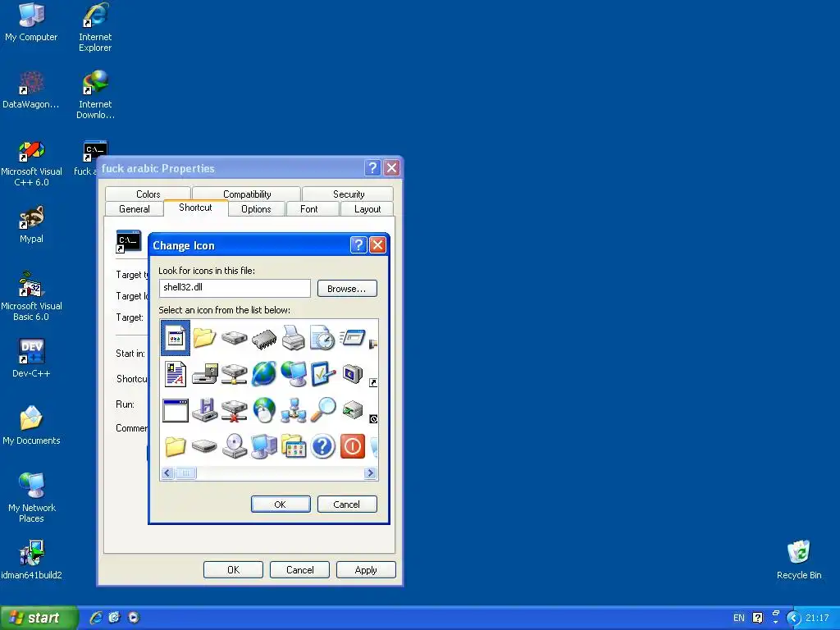Click OK in the Properties window

(x=233, y=570)
